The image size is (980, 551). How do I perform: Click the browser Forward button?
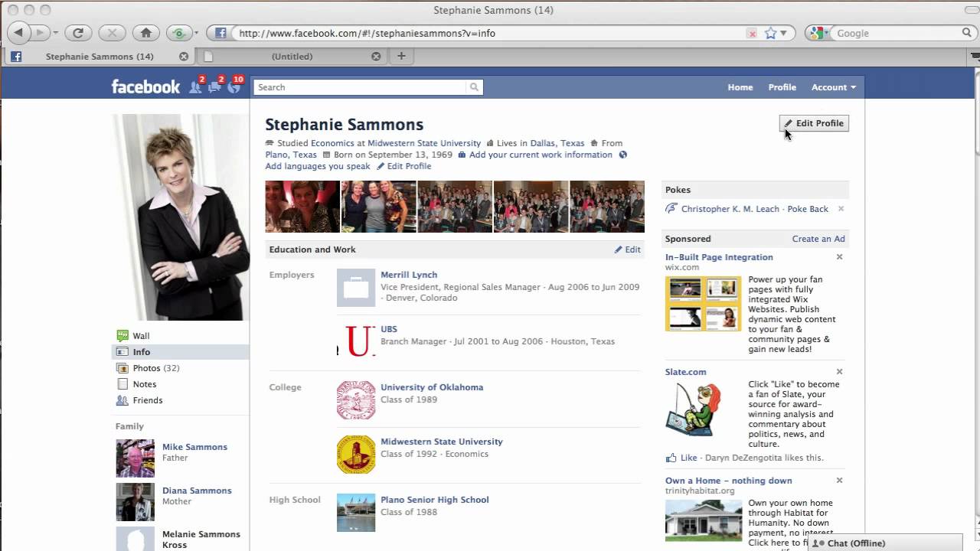[x=40, y=33]
